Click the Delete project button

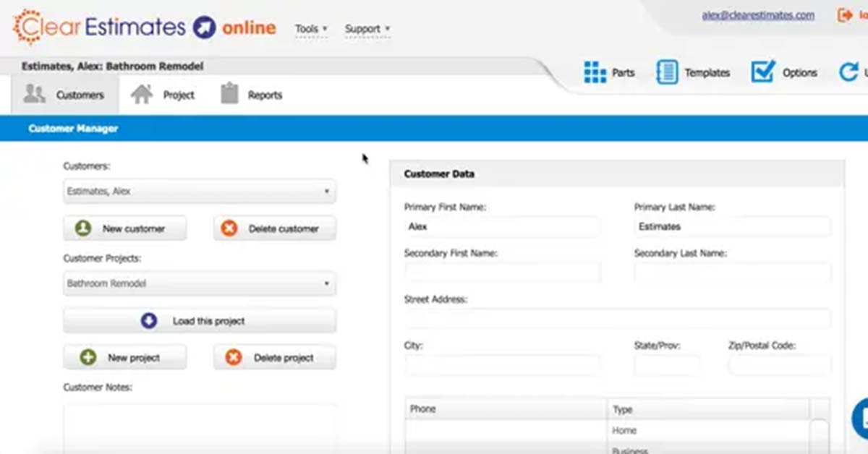tap(275, 357)
